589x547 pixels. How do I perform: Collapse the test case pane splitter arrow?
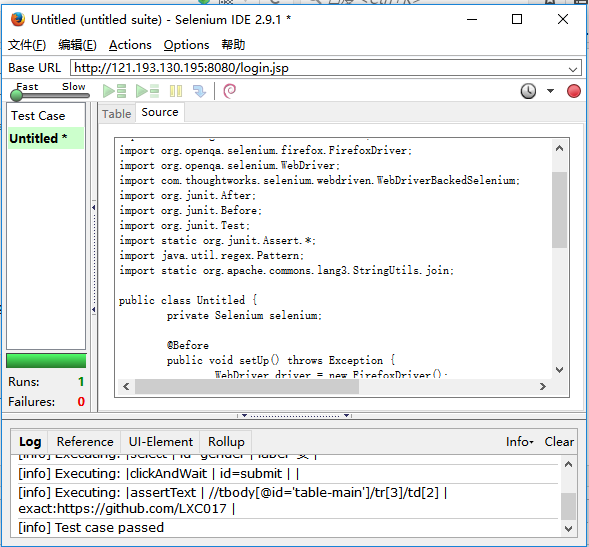[94, 207]
